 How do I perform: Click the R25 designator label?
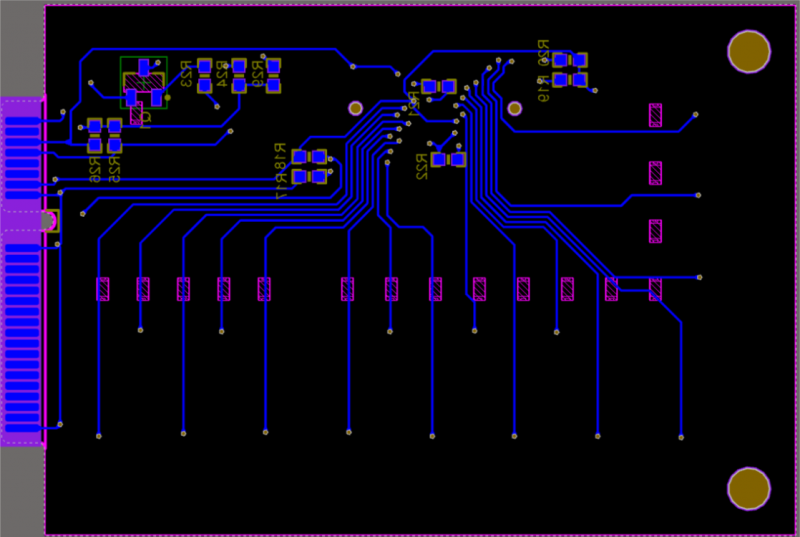pos(115,169)
